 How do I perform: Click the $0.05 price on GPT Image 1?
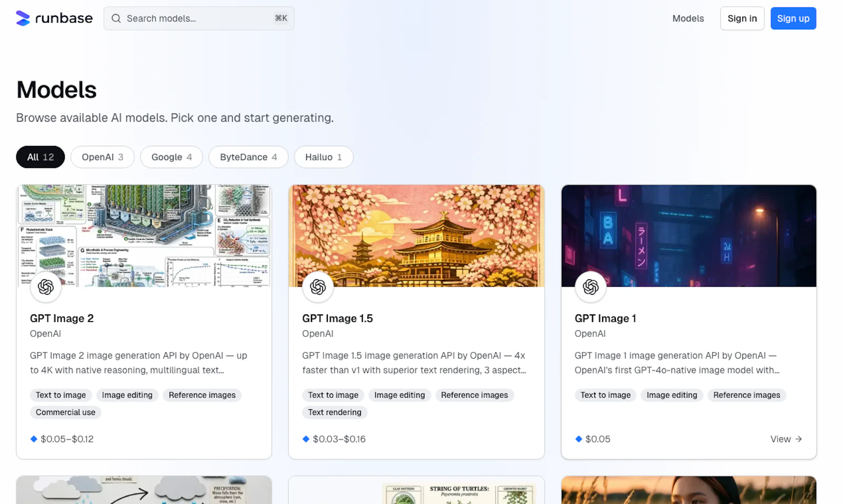[x=598, y=439]
